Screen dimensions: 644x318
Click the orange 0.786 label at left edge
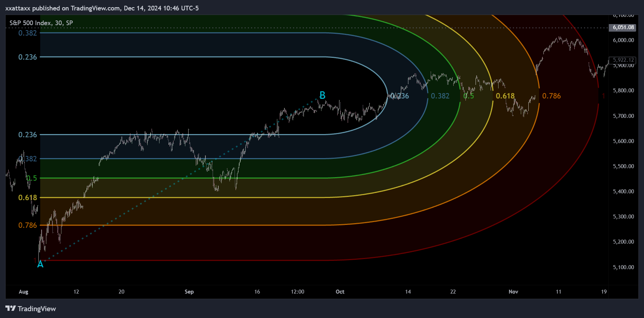pyautogui.click(x=28, y=225)
